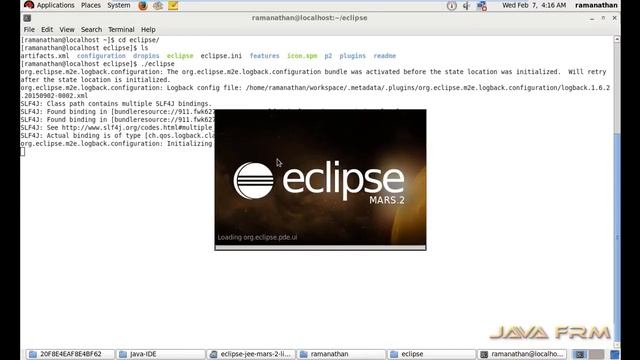Switch to Java-IDE taskbar window

160,354
